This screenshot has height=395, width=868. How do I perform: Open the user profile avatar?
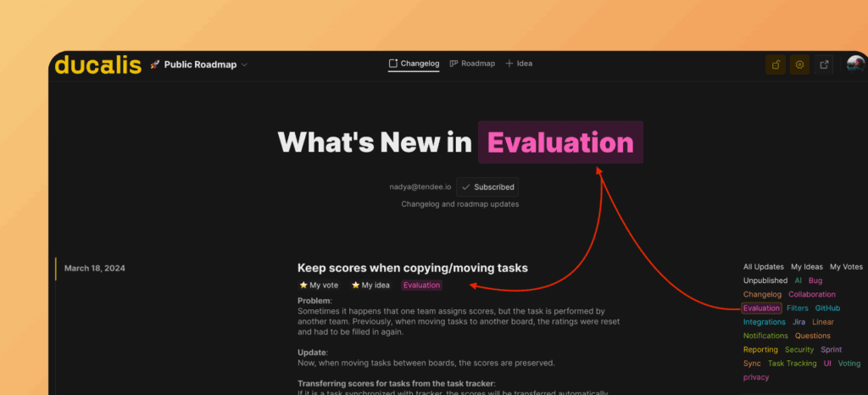[854, 64]
